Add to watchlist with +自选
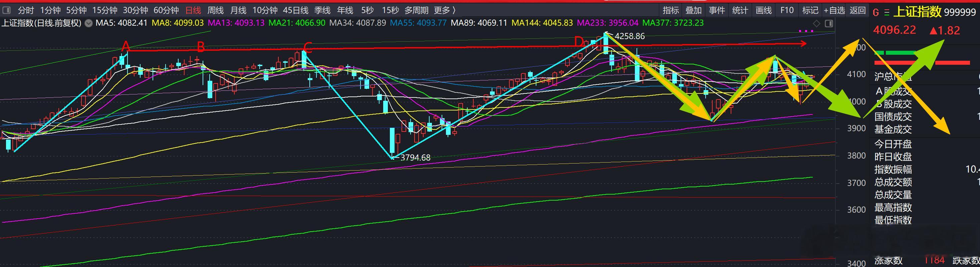Viewport: 980px width, 267px height. click(x=834, y=10)
